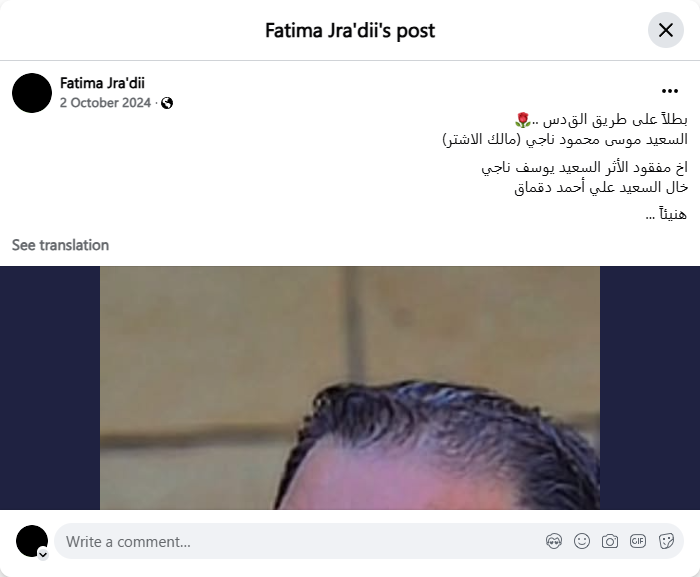Click the last Arabic line ending with ellipsis
This screenshot has height=577, width=700.
[x=667, y=214]
